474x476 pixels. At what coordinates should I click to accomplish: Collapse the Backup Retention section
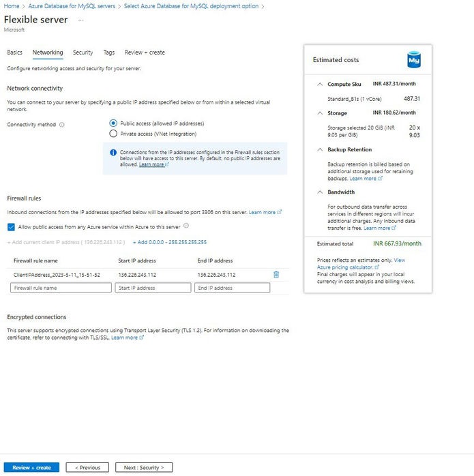(x=320, y=149)
